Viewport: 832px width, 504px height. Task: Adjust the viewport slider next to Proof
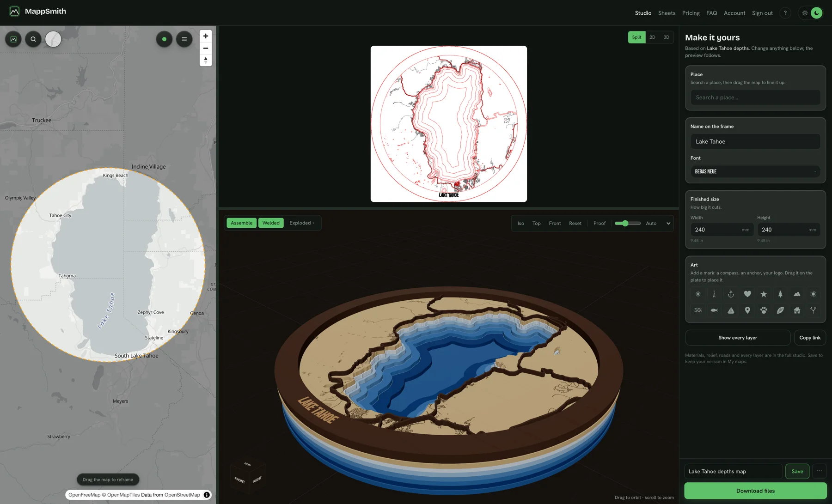coord(628,224)
